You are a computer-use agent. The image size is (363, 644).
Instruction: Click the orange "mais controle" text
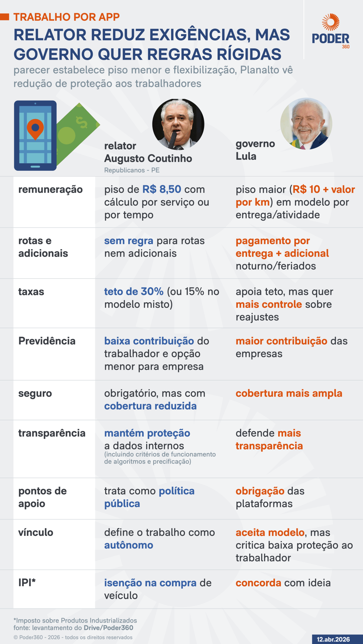click(x=269, y=304)
